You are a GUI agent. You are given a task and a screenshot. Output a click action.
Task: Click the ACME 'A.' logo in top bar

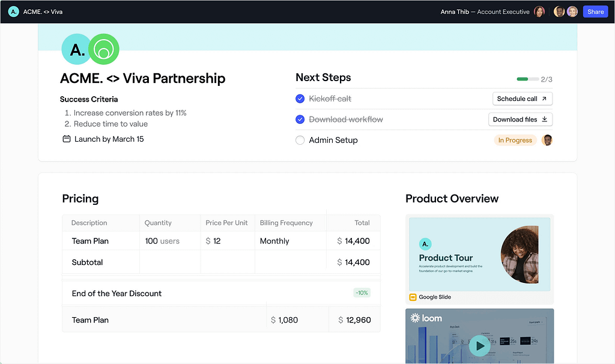coord(13,12)
